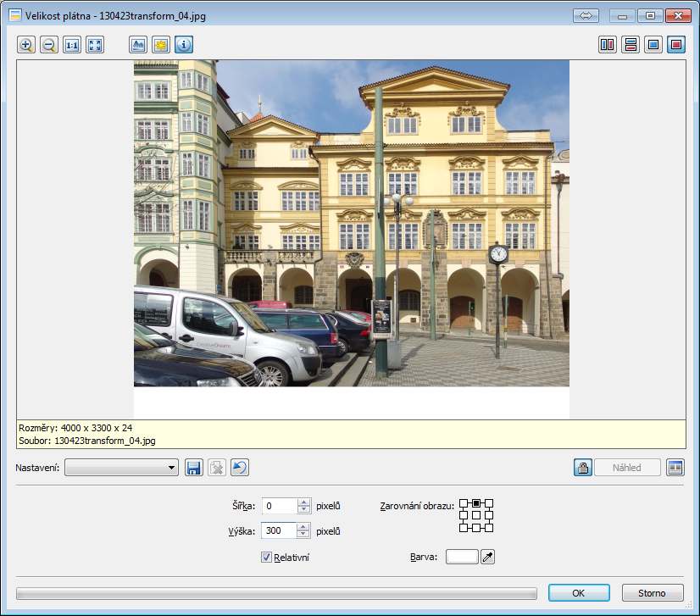
Task: Show the histogram
Action: [x=138, y=46]
